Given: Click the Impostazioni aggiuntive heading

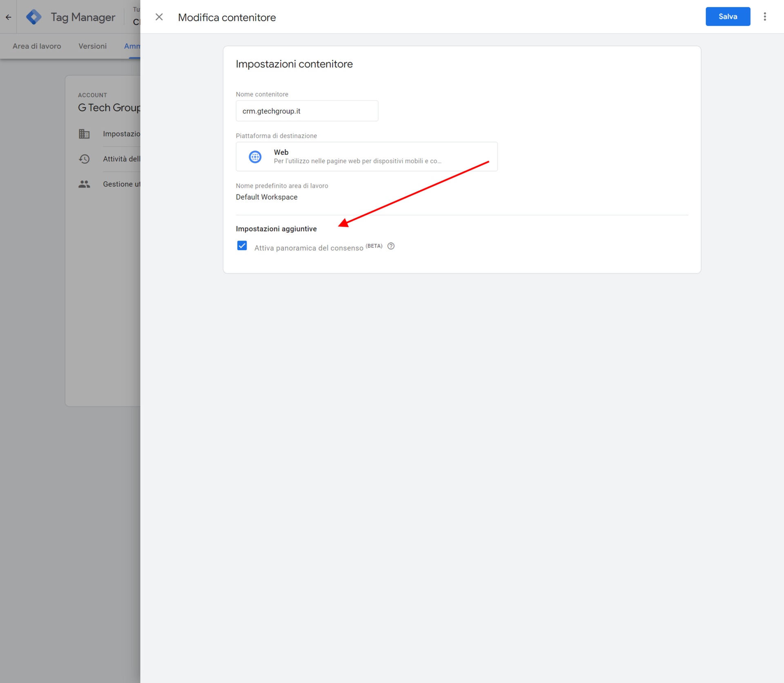Looking at the screenshot, I should [x=276, y=228].
